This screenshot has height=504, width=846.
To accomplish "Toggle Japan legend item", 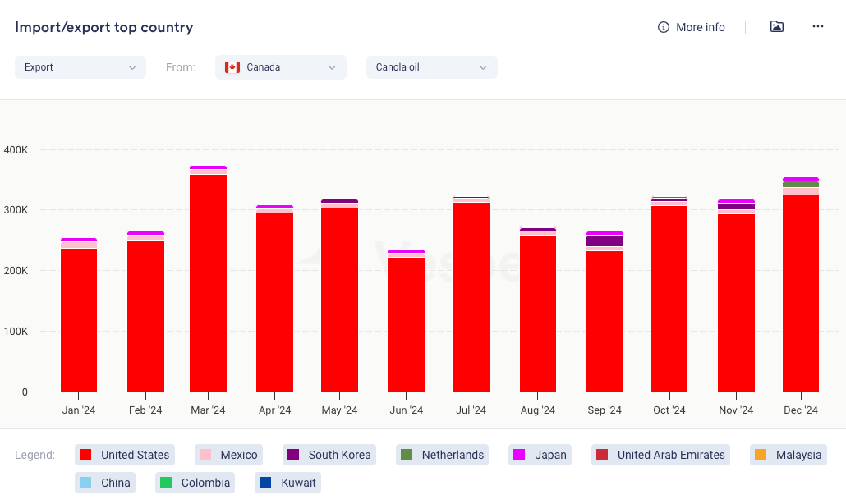I will [540, 455].
